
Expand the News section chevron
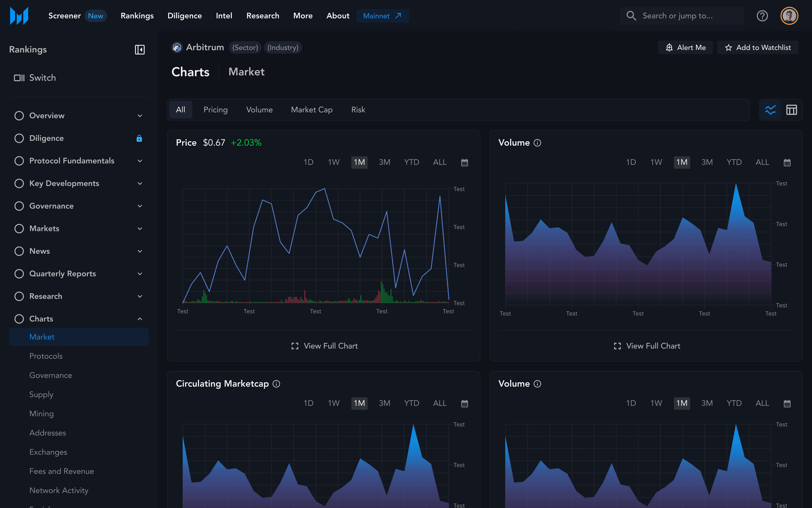pos(140,251)
